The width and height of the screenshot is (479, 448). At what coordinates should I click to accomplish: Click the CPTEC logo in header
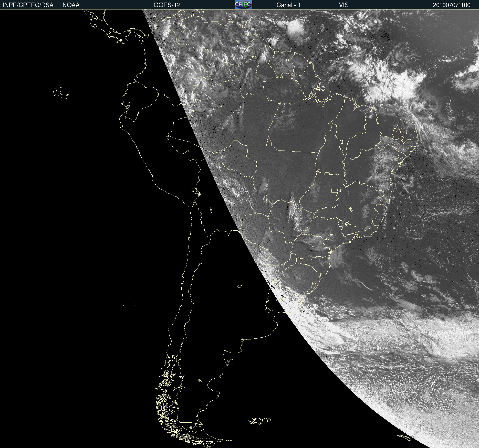(x=243, y=5)
